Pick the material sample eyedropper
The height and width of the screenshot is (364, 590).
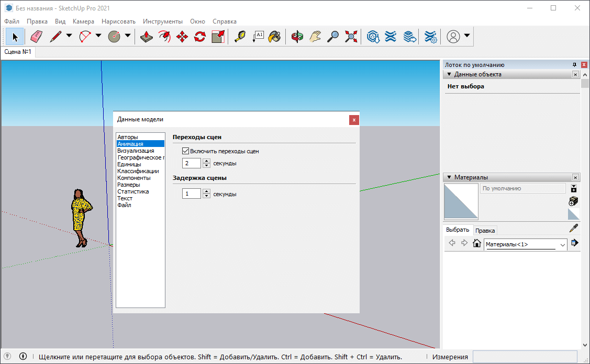[x=573, y=229]
